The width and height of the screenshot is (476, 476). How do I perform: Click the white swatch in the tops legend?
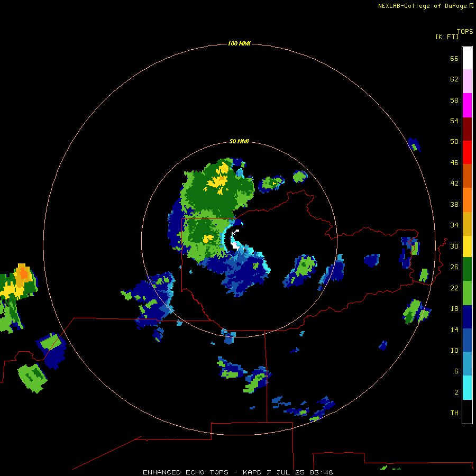click(467, 58)
